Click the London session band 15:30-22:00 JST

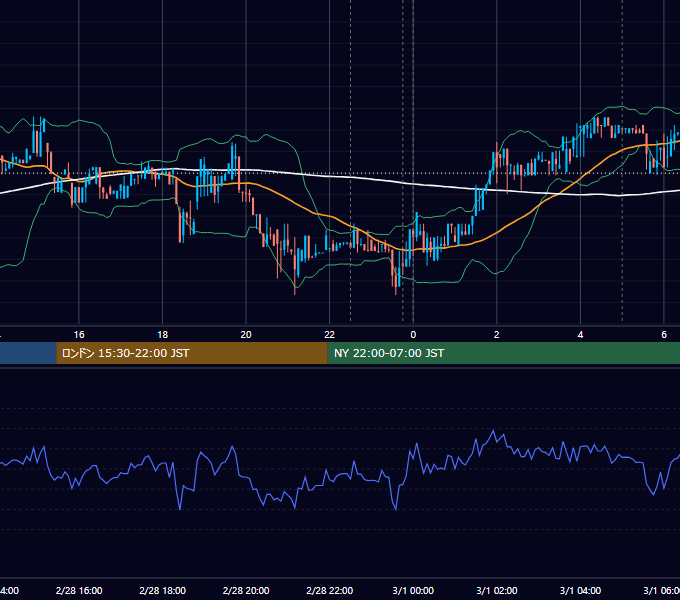tap(192, 353)
